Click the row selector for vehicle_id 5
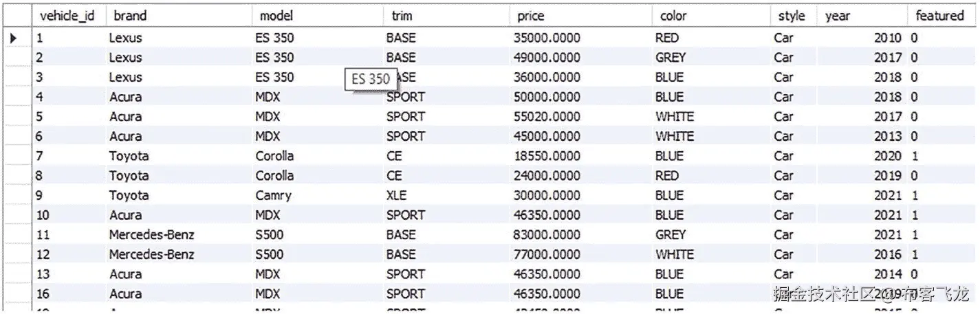 point(17,116)
